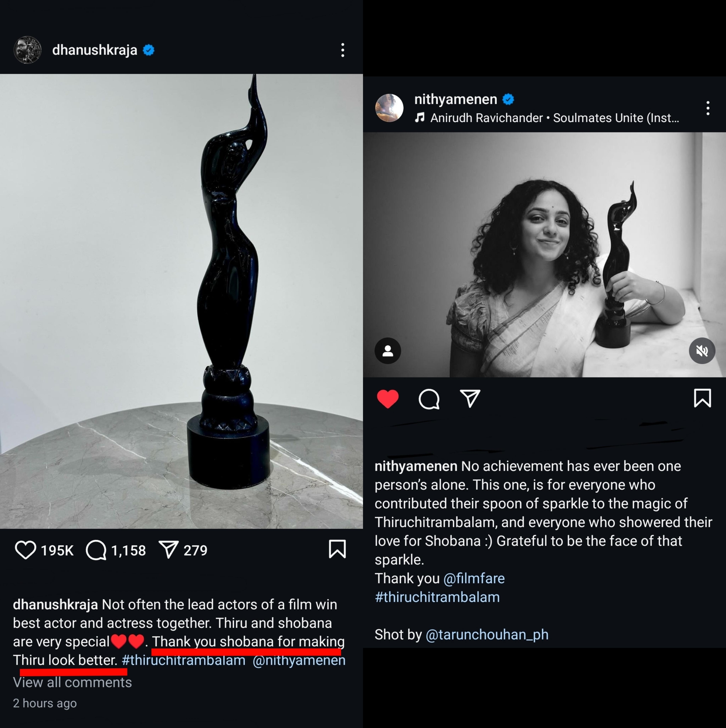Image resolution: width=726 pixels, height=728 pixels.
Task: Share dhanushkraja's post via send icon
Action: point(168,550)
